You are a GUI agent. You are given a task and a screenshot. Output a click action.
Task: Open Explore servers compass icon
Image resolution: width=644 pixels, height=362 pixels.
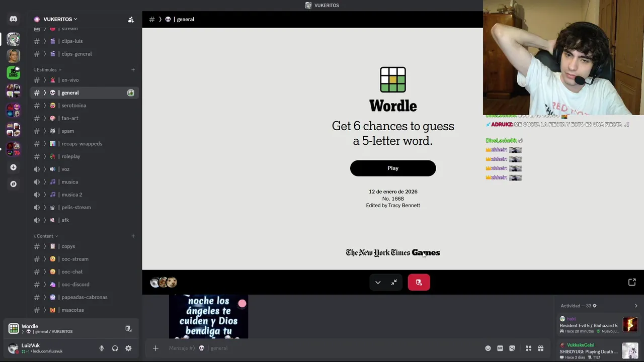pos(14,184)
